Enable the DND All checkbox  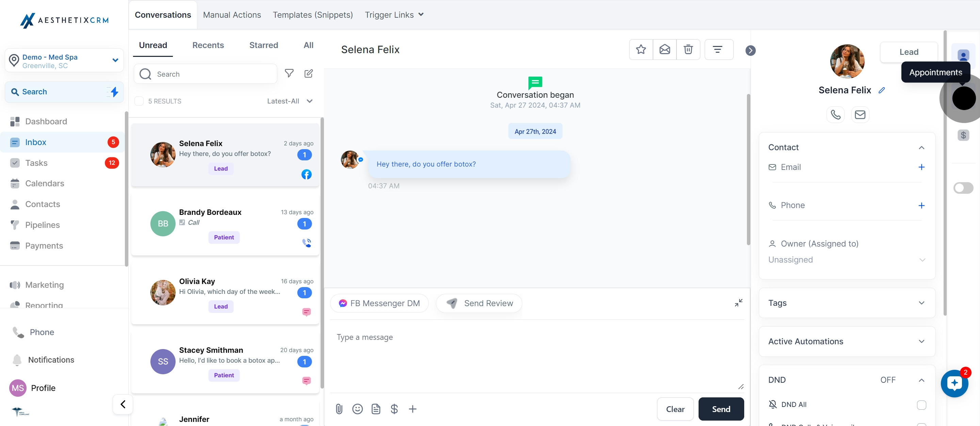(921, 405)
